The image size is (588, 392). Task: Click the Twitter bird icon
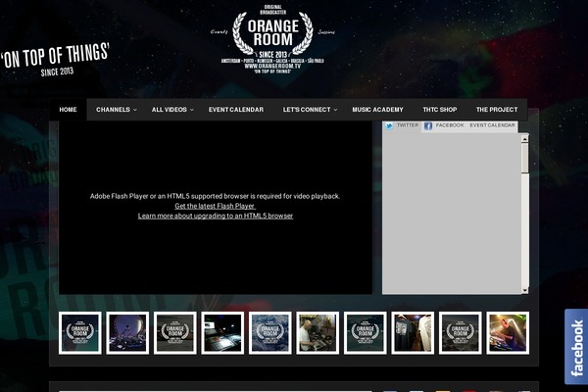coord(389,126)
